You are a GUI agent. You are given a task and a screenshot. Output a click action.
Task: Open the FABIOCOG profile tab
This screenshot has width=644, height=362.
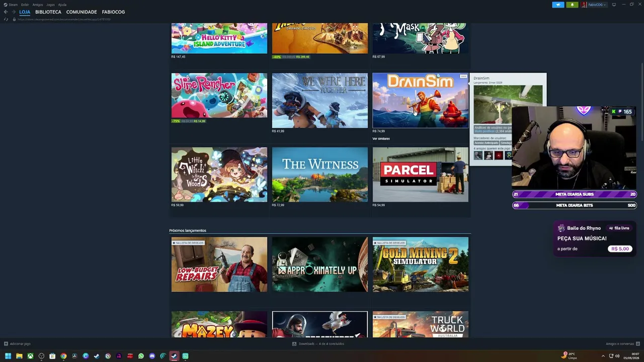(x=113, y=12)
